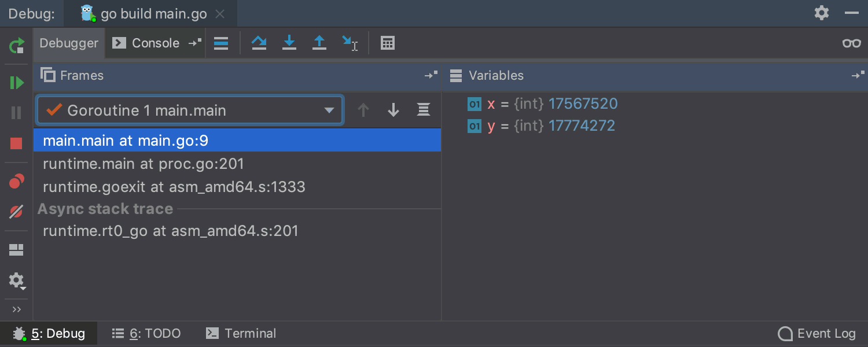Click Run to Cursor icon
The image size is (868, 347).
point(350,43)
